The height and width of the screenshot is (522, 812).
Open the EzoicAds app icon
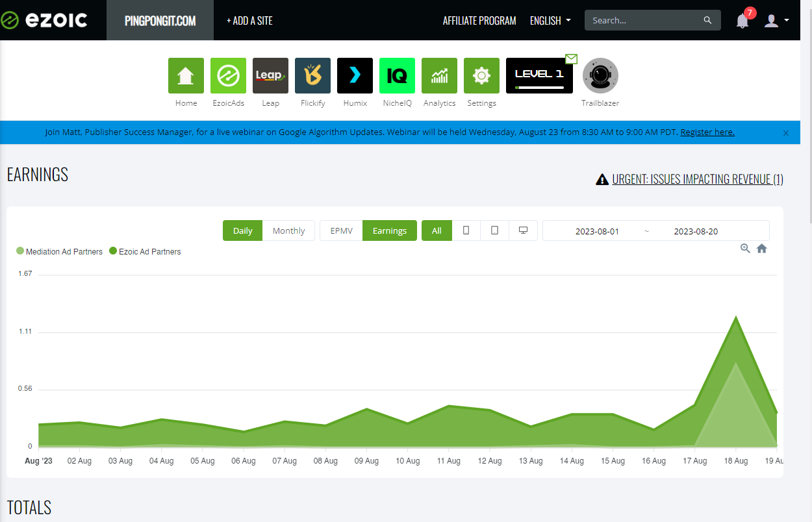228,75
